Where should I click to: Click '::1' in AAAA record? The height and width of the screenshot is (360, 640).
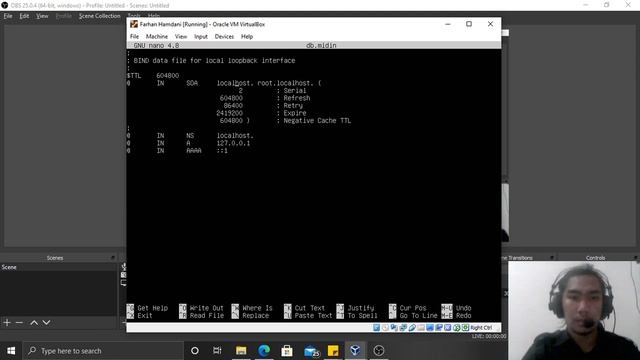point(222,151)
